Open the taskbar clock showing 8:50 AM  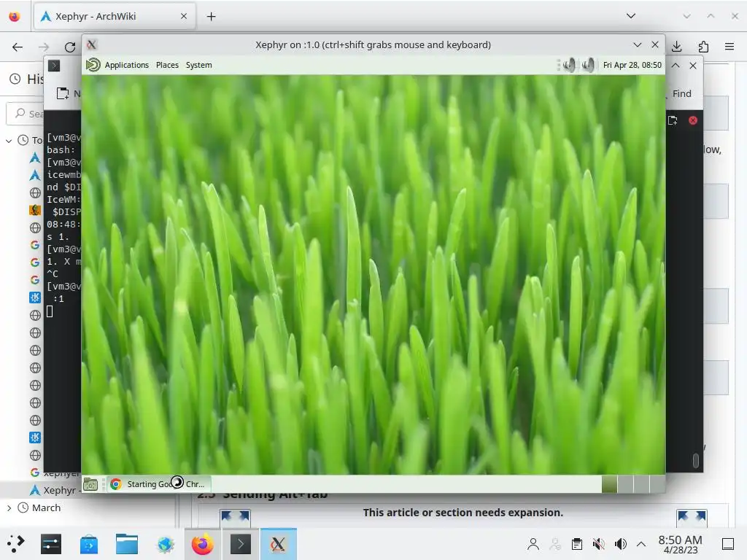pos(681,544)
